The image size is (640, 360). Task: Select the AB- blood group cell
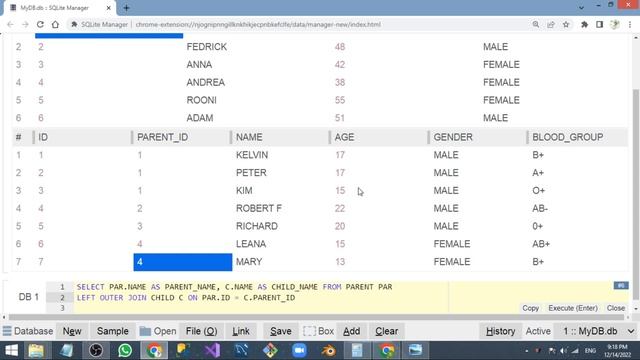click(x=540, y=209)
